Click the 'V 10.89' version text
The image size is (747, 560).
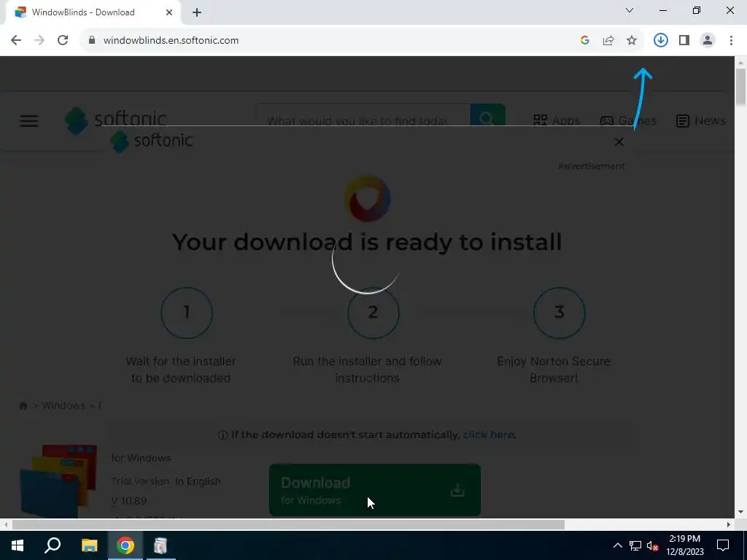[x=128, y=500]
